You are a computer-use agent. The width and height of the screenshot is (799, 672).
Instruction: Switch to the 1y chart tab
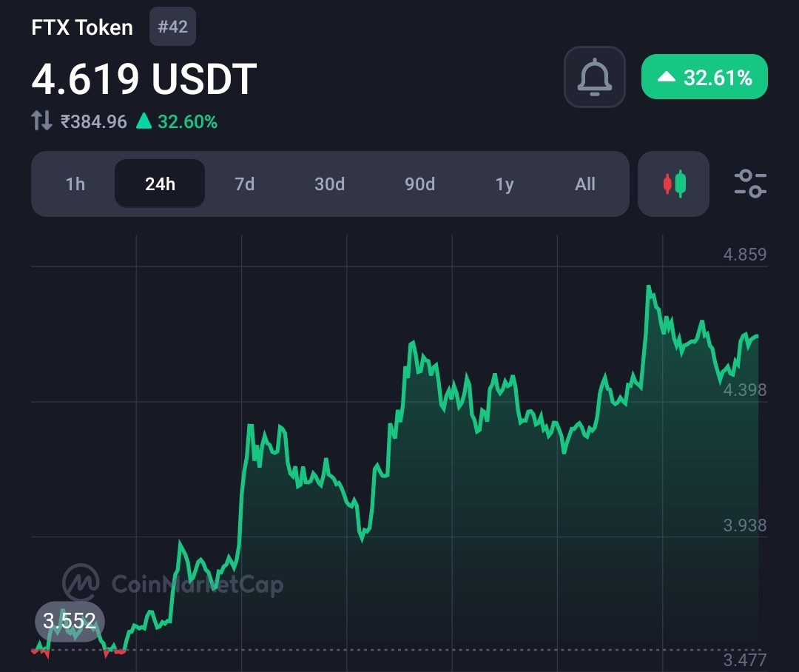click(x=505, y=184)
